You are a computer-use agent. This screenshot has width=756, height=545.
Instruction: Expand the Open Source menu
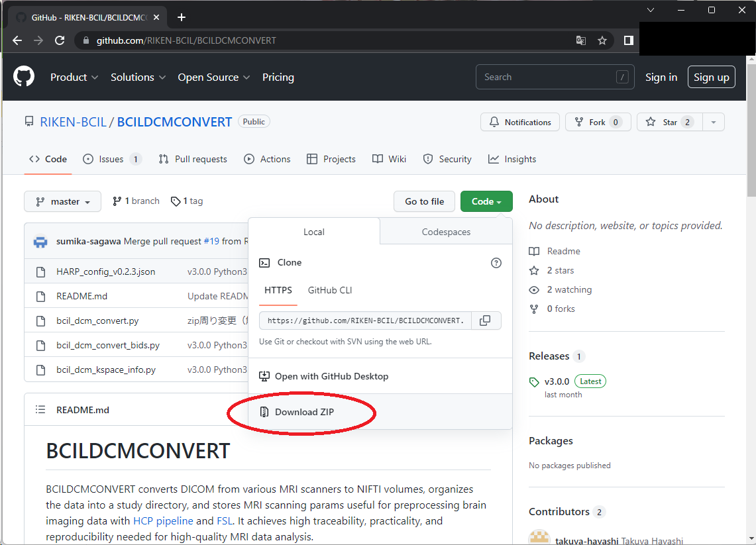click(213, 77)
